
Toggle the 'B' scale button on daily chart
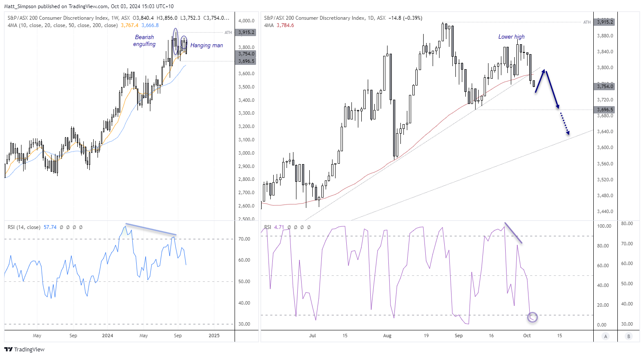pyautogui.click(x=629, y=336)
